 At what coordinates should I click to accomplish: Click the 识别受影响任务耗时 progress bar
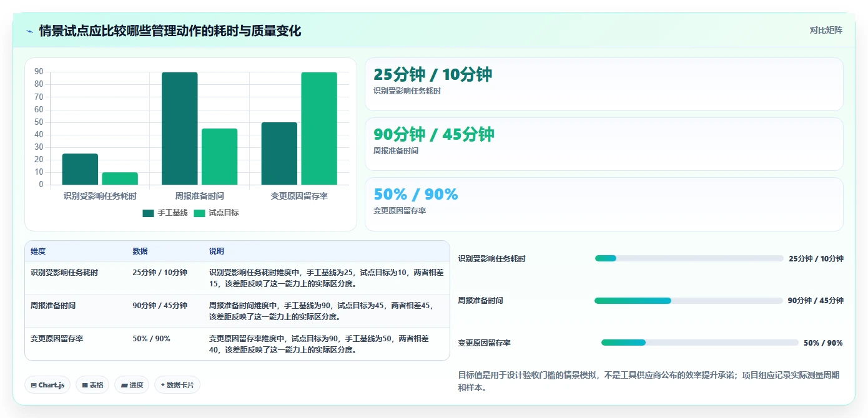click(x=689, y=258)
